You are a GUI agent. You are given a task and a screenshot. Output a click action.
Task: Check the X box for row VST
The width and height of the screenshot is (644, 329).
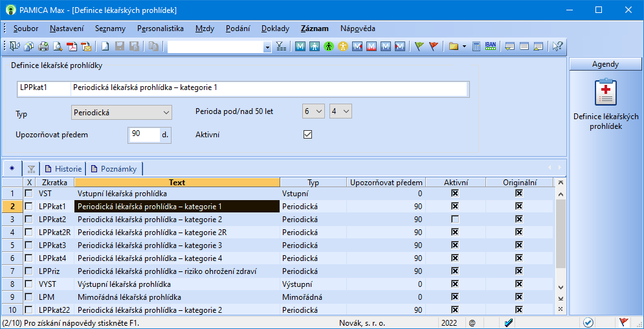[x=28, y=193]
